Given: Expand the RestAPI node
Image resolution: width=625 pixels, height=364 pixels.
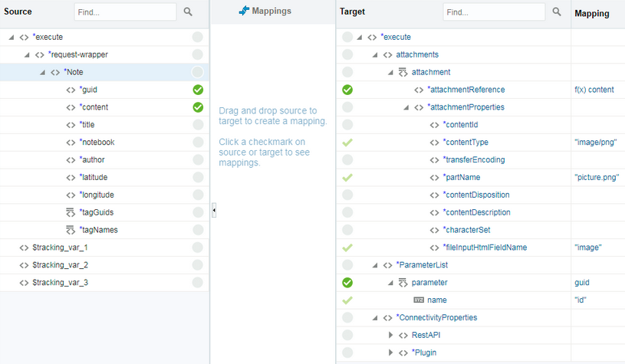Looking at the screenshot, I should 390,335.
